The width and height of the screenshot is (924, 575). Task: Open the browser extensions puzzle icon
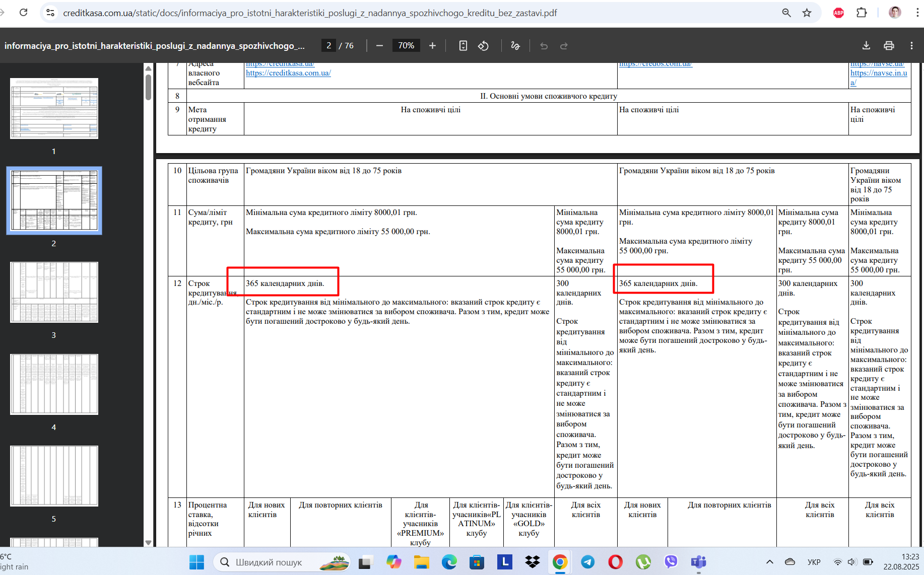pos(862,13)
